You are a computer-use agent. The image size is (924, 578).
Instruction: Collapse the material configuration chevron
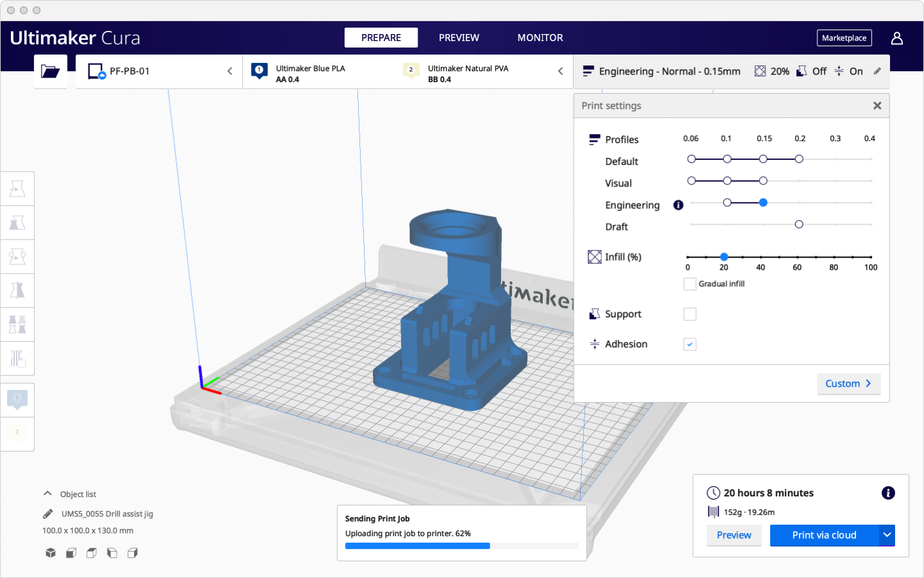pos(560,71)
